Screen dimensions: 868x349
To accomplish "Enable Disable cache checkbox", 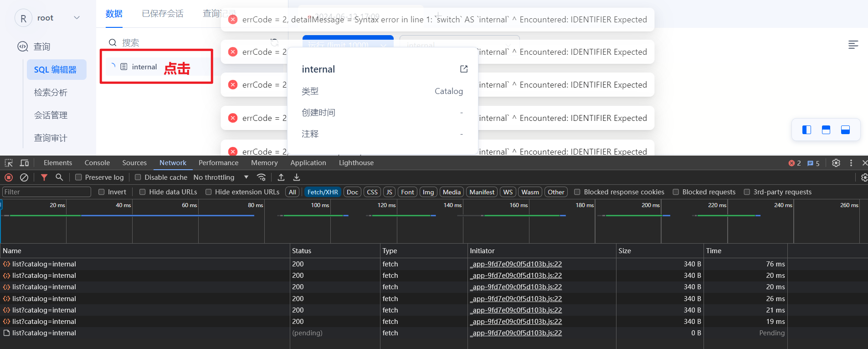I will coord(138,177).
